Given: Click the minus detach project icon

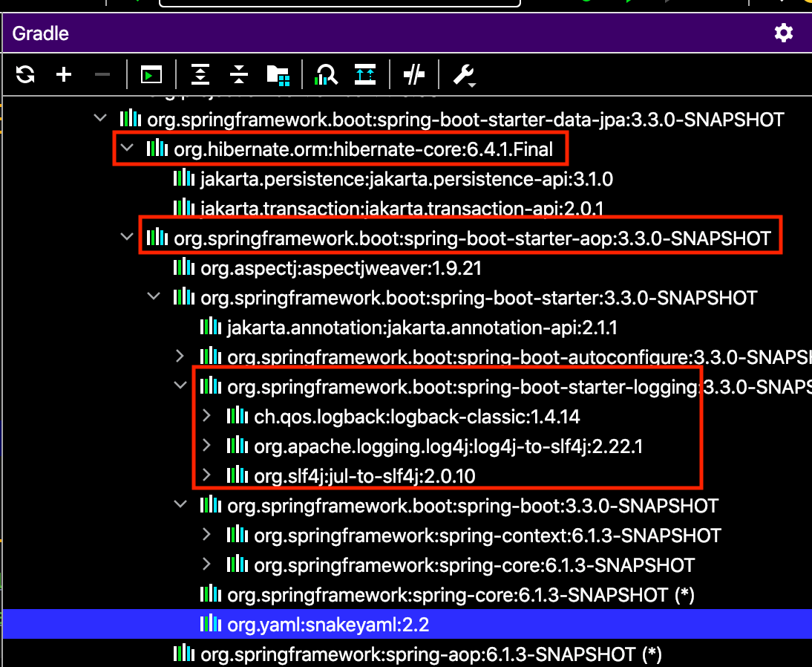Looking at the screenshot, I should pyautogui.click(x=102, y=74).
